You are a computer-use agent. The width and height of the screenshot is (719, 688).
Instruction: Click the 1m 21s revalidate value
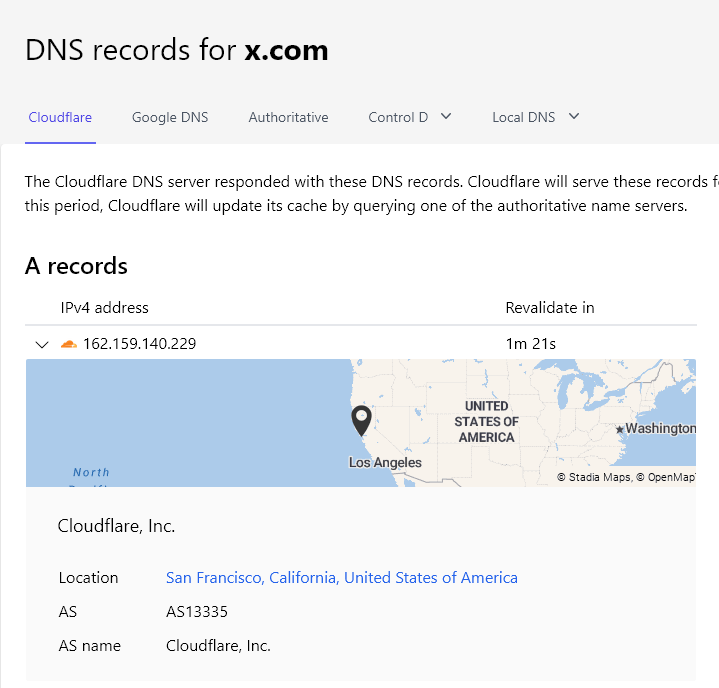coord(531,344)
